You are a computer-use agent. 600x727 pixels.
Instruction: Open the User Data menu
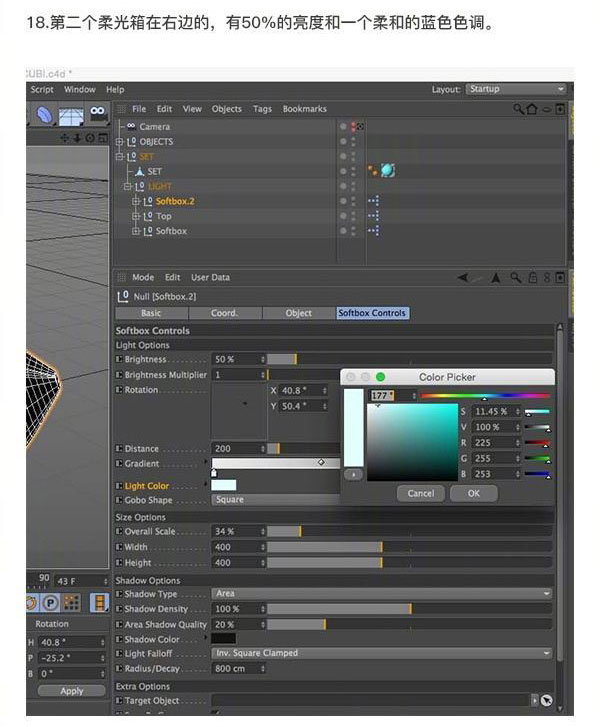click(x=211, y=277)
